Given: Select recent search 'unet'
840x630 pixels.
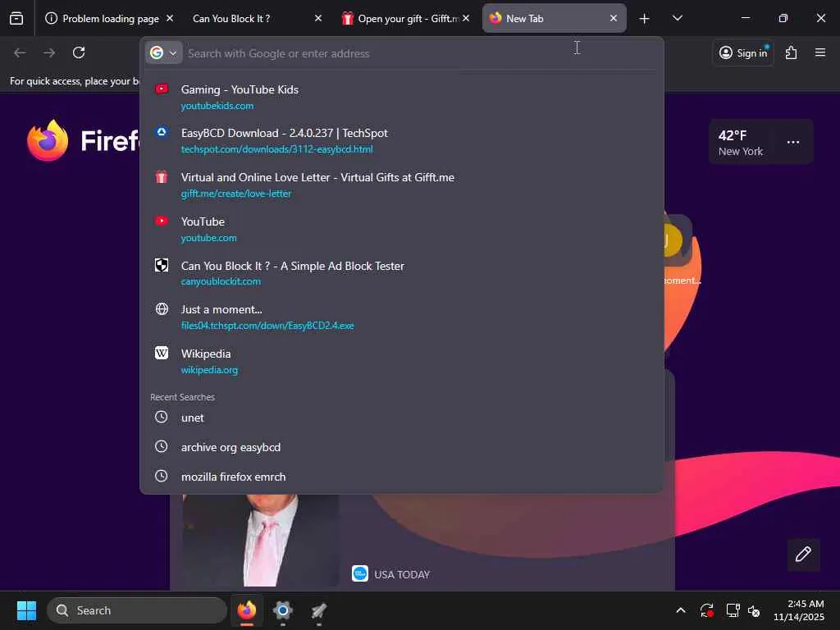Looking at the screenshot, I should point(402,418).
